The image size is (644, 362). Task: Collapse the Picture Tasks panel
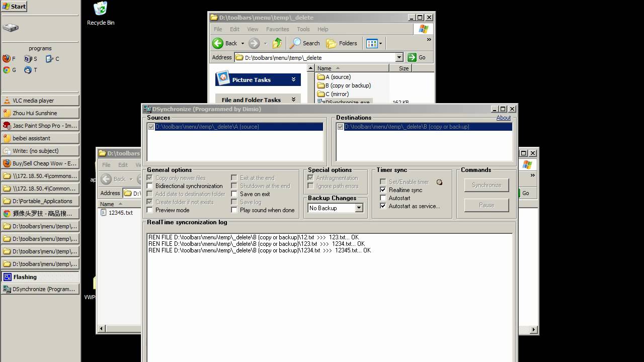tap(293, 79)
